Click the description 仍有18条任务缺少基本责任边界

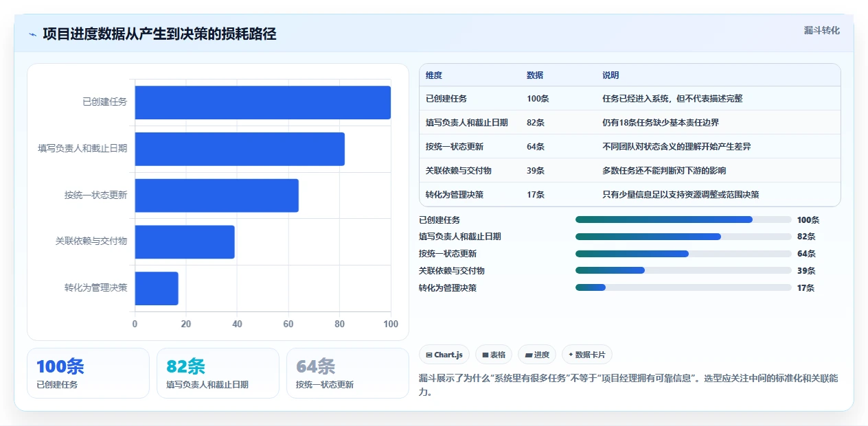[x=661, y=123]
